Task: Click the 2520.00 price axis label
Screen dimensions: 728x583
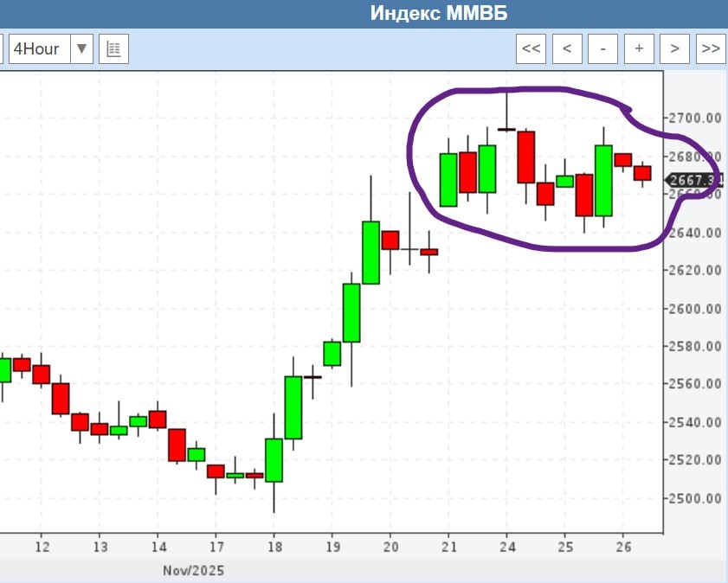Action: coord(694,459)
